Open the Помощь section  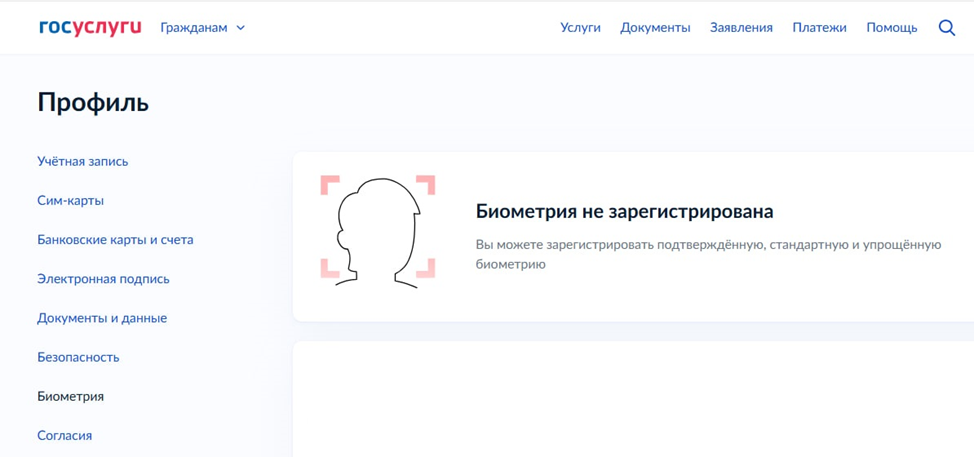pyautogui.click(x=891, y=28)
